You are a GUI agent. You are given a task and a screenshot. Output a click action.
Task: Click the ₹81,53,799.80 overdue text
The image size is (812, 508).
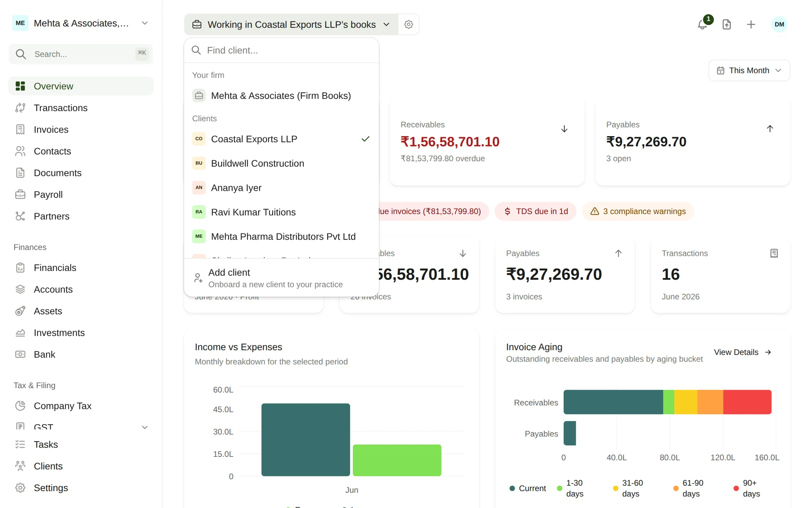[442, 158]
